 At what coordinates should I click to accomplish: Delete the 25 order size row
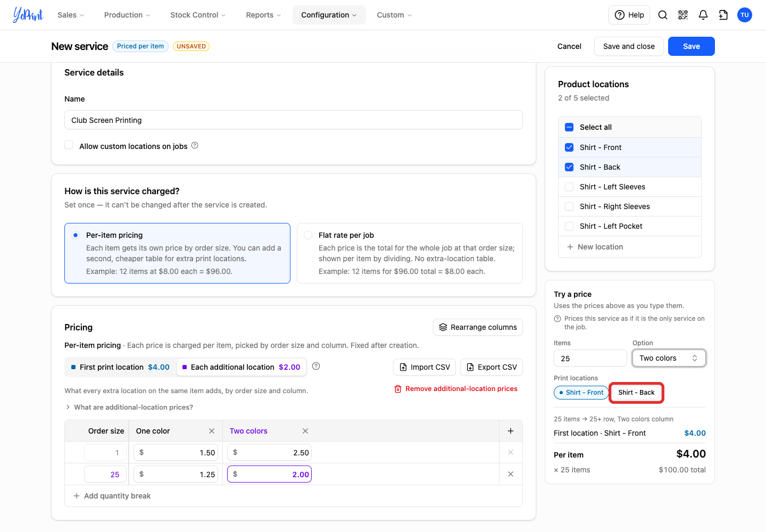click(511, 474)
